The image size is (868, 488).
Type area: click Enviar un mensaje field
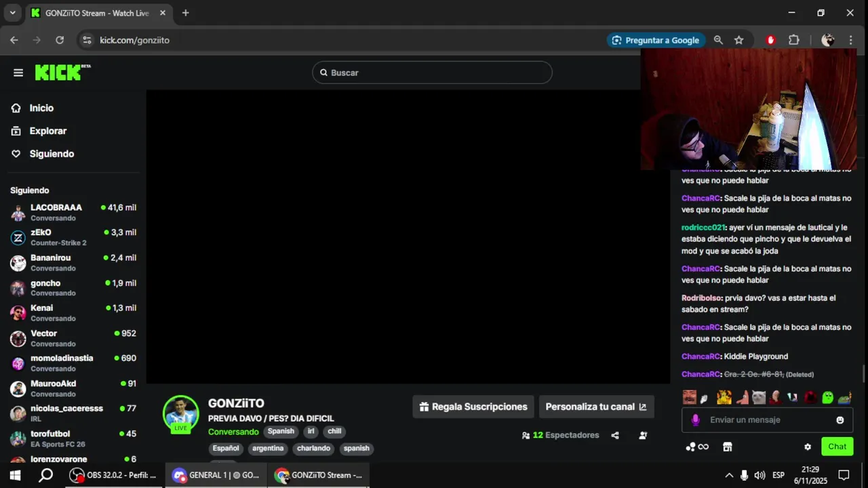click(x=767, y=420)
